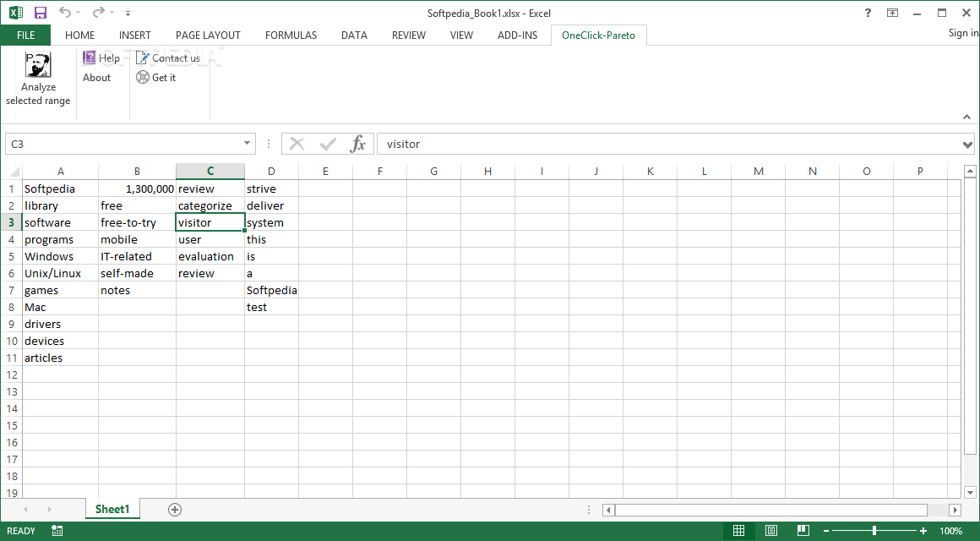The height and width of the screenshot is (541, 980).
Task: Open the Help book icon
Action: tap(90, 57)
